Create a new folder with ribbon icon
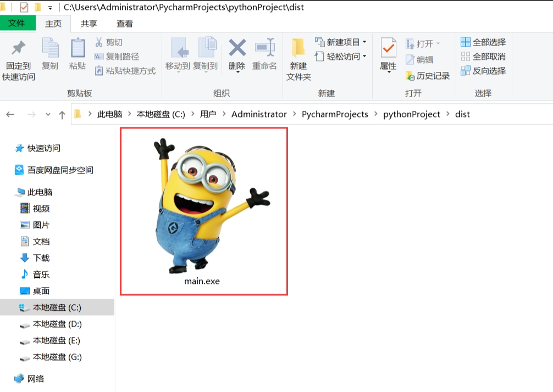Screen dimensions: 553x392 click(x=298, y=49)
